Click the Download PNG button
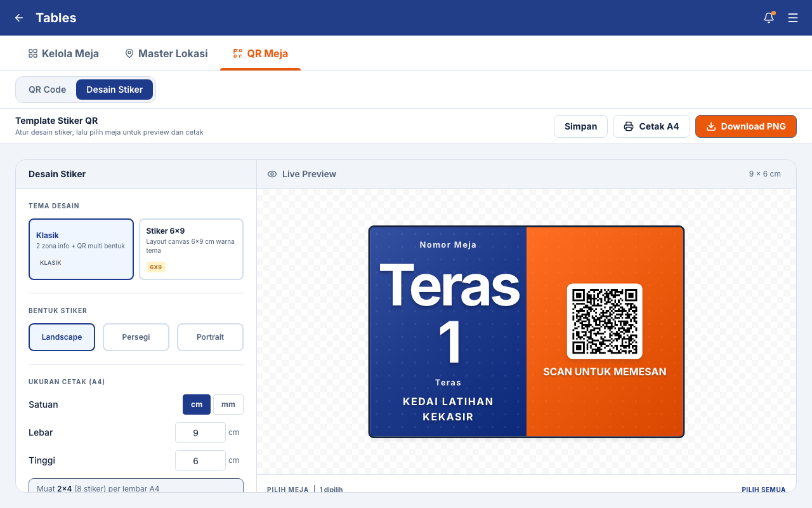 (x=746, y=126)
